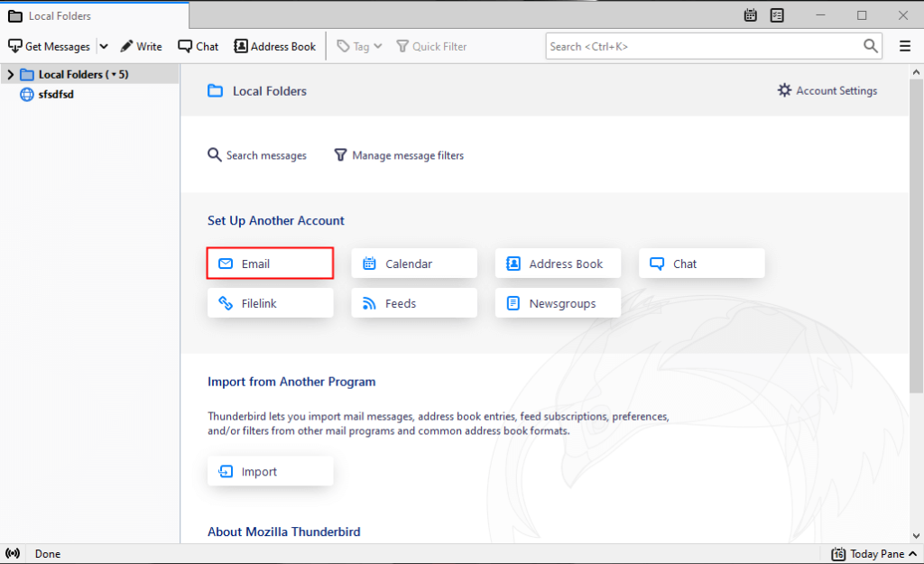Open the Tag dropdown
The image size is (924, 564).
(359, 46)
